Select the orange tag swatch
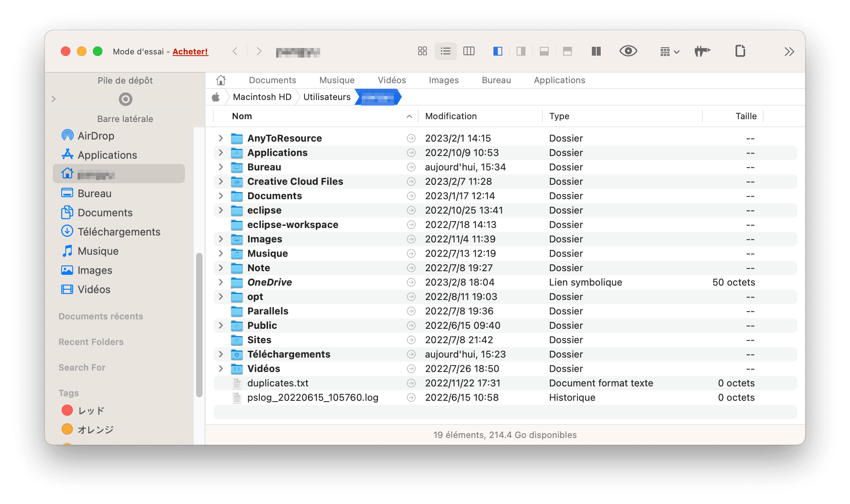Image resolution: width=850 pixels, height=504 pixels. [67, 429]
